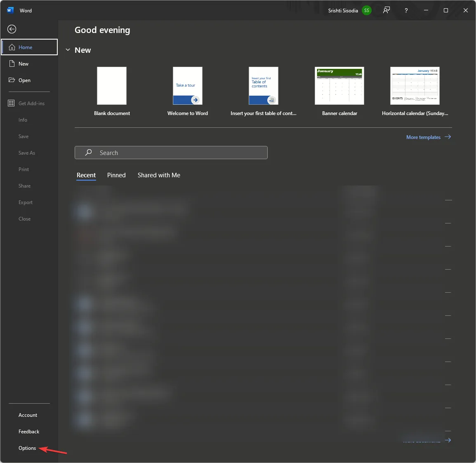Open the Help question mark icon

406,10
